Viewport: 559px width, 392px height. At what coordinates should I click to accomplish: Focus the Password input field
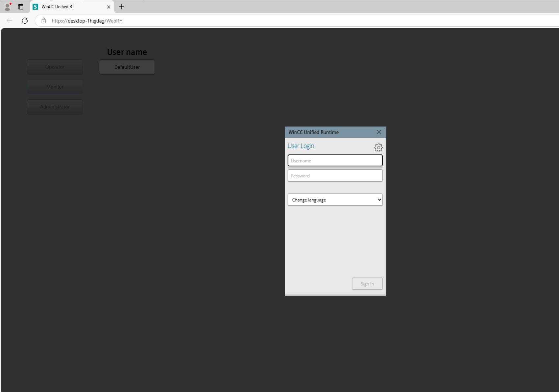[335, 176]
